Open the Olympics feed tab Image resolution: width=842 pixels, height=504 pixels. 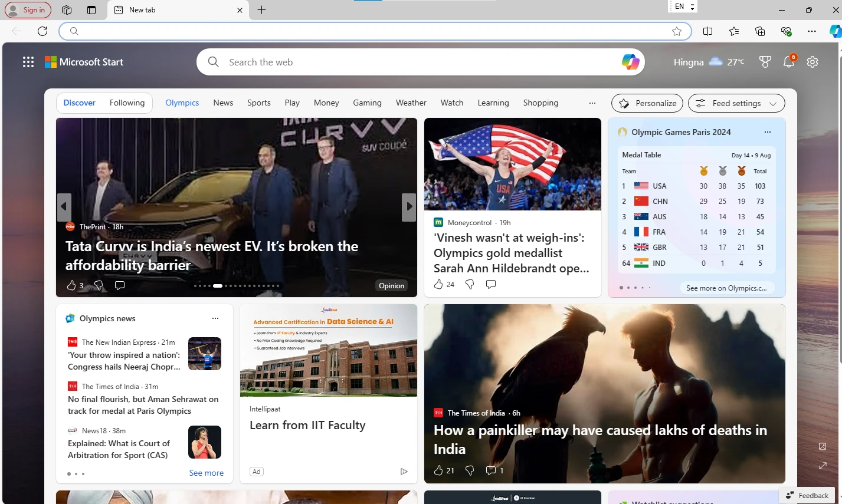pos(182,103)
